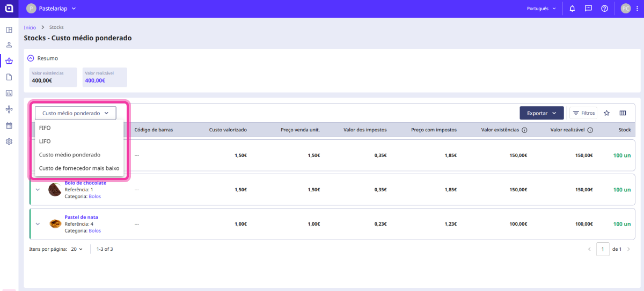The height and width of the screenshot is (291, 644).
Task: Click info icon next to Valor realizável header
Action: pos(590,130)
